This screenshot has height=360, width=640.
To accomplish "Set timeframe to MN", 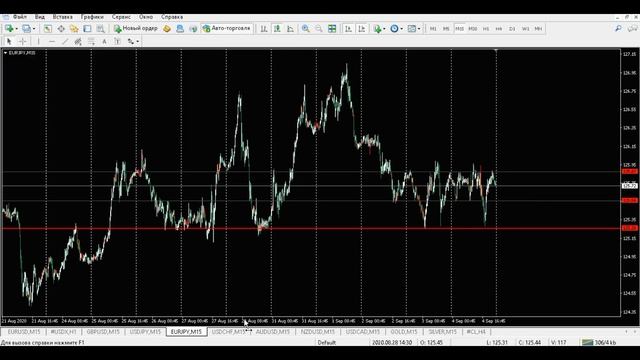I will point(538,29).
